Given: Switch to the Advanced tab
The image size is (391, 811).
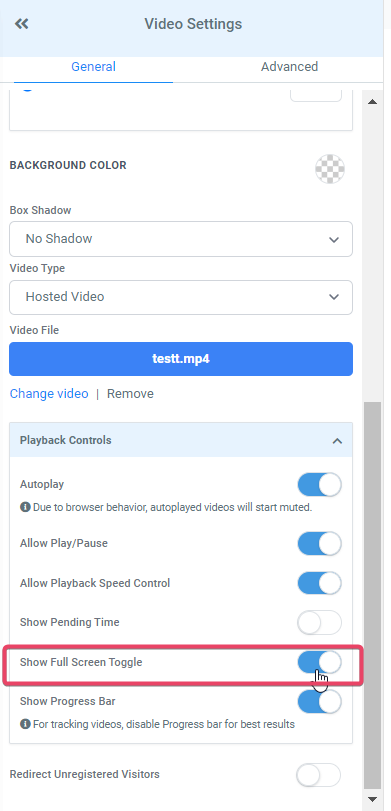Looking at the screenshot, I should tap(289, 67).
